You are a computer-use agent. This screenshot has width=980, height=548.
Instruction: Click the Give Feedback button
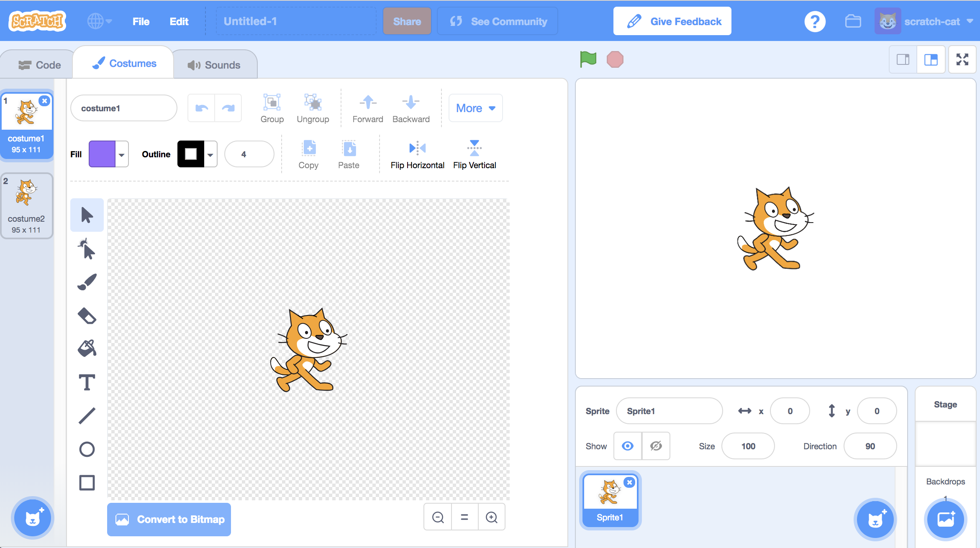[672, 21]
